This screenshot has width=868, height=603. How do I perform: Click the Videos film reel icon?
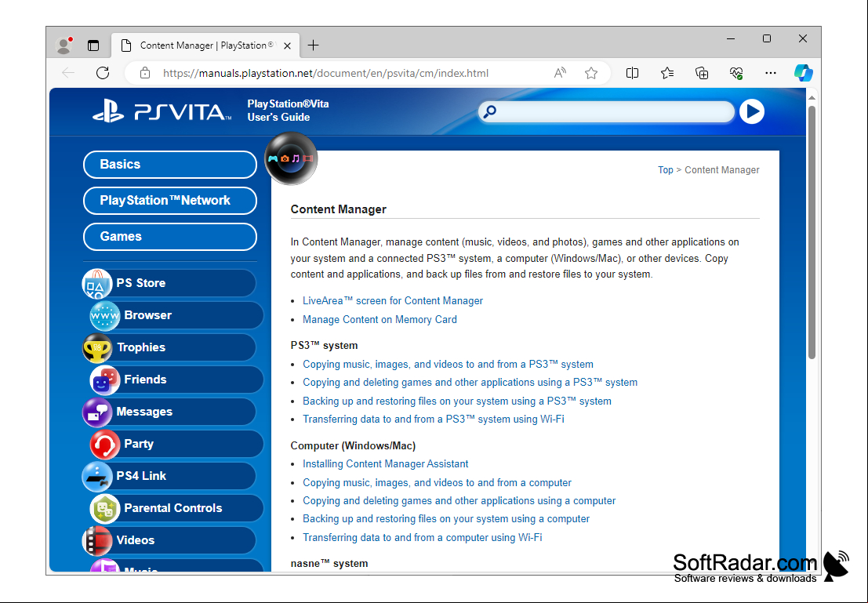coord(97,540)
